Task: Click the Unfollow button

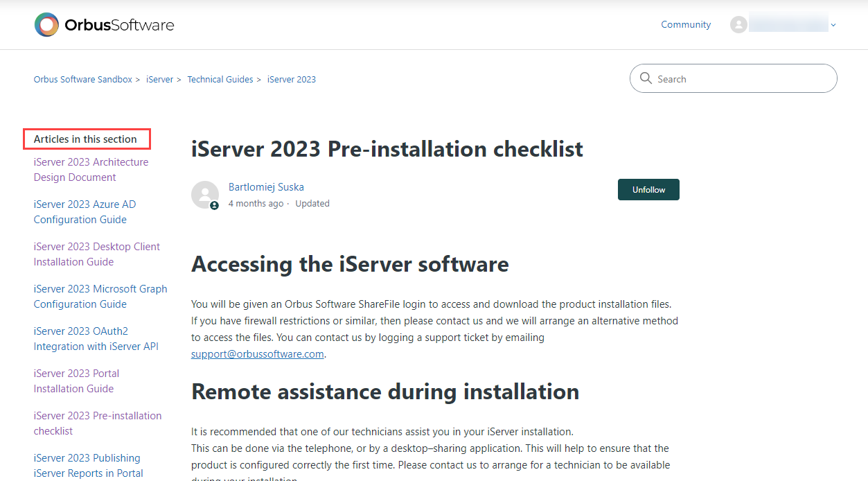Action: pos(648,190)
